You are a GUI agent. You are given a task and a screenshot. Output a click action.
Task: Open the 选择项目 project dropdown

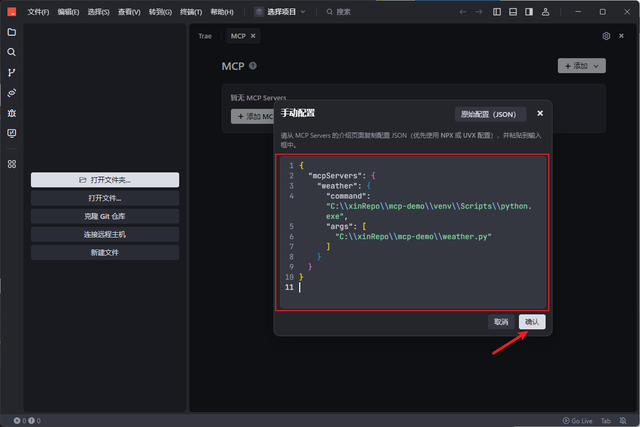(x=280, y=12)
